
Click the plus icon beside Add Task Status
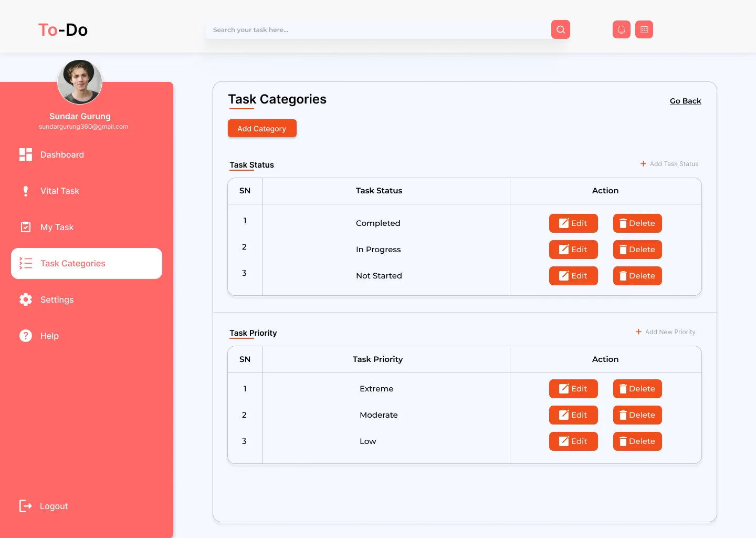[643, 164]
